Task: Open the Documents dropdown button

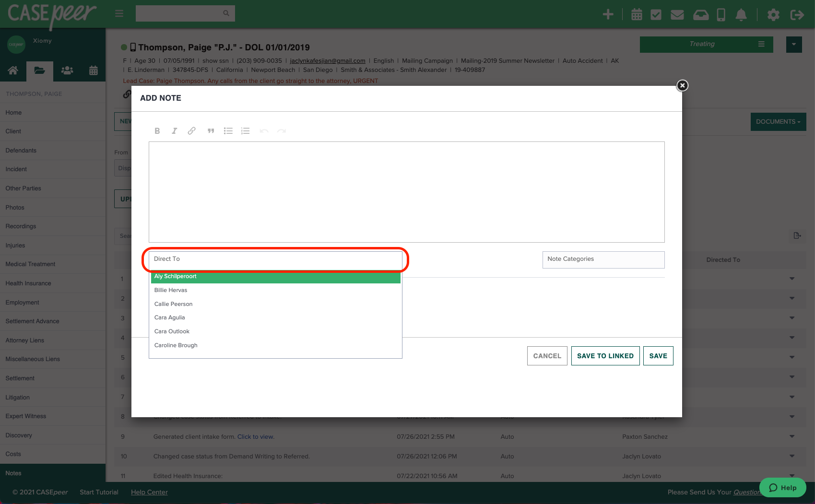Action: (x=778, y=122)
